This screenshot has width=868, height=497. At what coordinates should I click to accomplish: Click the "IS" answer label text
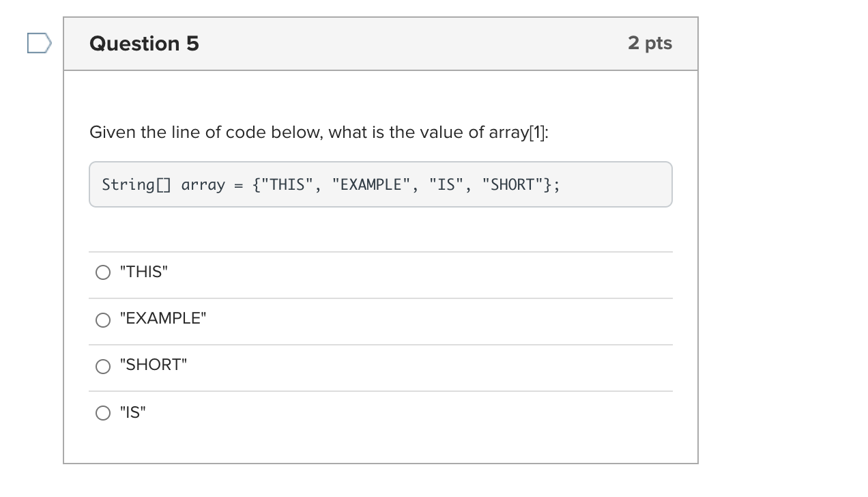pos(132,412)
